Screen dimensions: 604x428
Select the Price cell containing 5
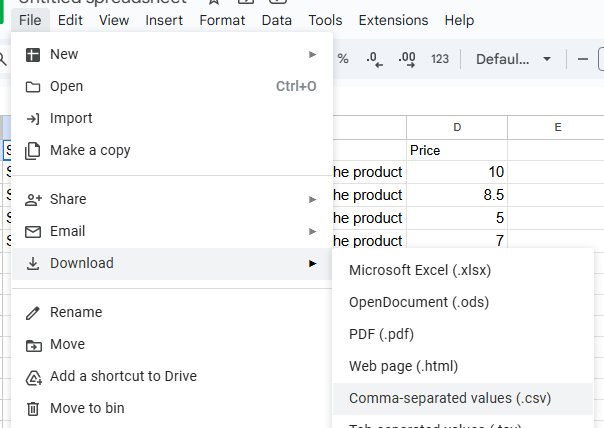(x=457, y=218)
